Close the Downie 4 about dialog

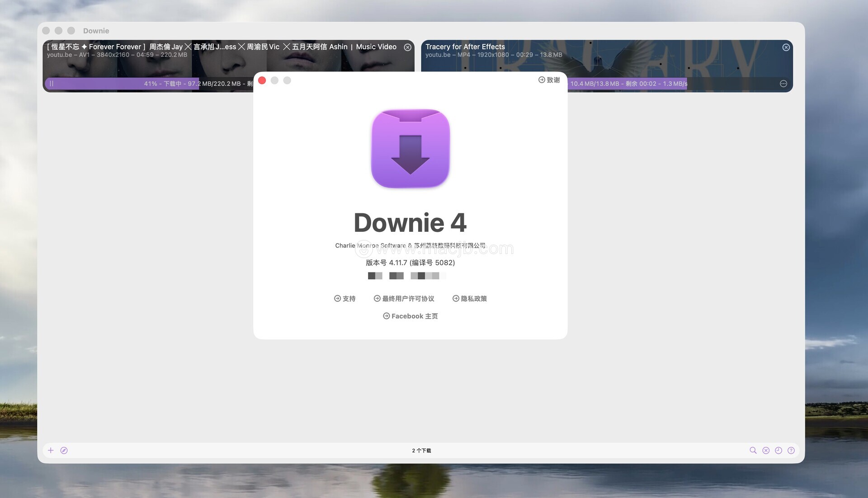[262, 80]
